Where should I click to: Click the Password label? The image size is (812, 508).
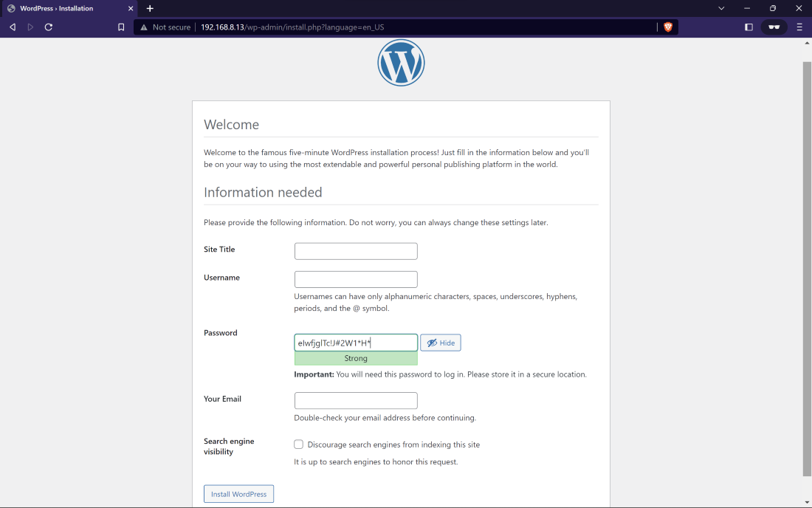(x=221, y=333)
